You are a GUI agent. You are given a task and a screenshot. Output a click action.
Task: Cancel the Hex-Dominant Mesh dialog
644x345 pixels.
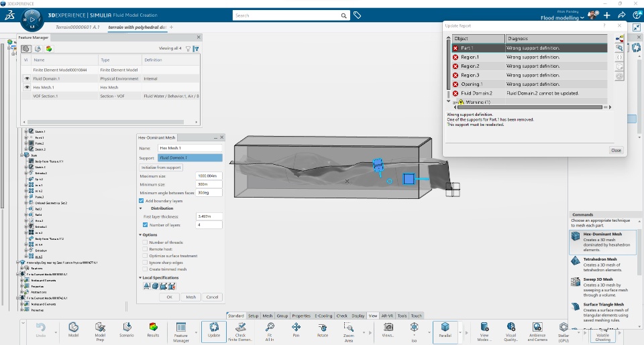pos(212,297)
